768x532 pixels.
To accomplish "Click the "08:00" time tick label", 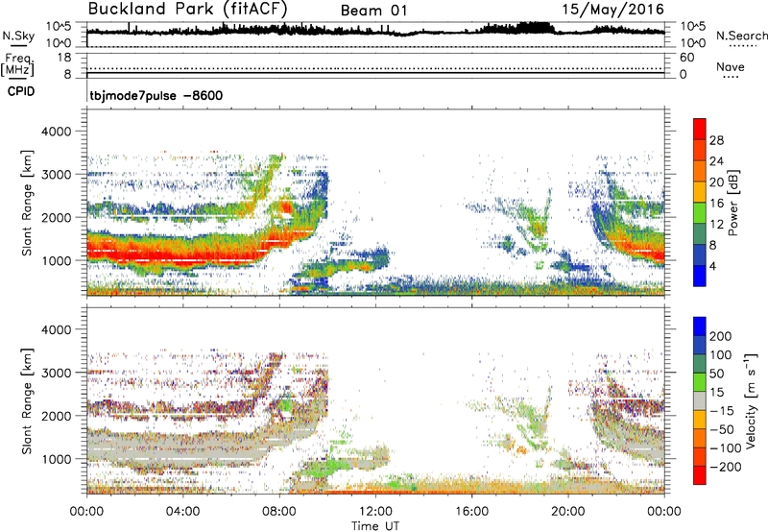I will point(279,512).
